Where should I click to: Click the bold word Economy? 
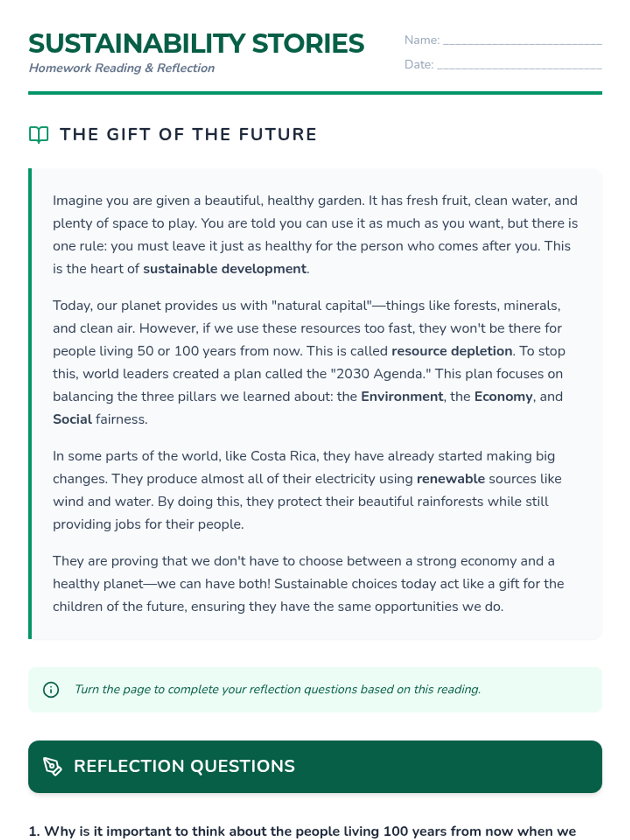pos(503,396)
